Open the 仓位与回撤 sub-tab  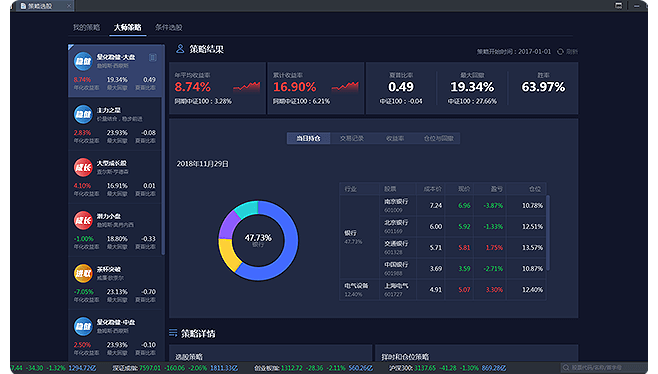pos(439,138)
